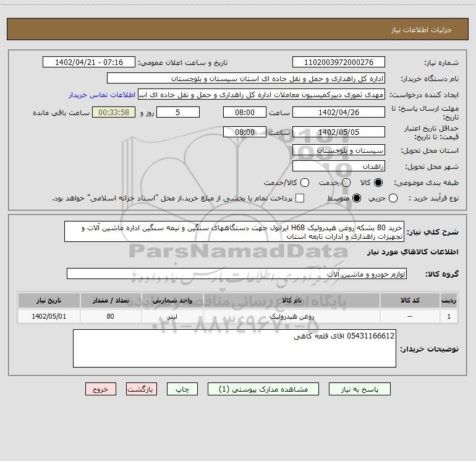Select the کالا radio button
Screen dimensions: 476x461
[x=378, y=183]
